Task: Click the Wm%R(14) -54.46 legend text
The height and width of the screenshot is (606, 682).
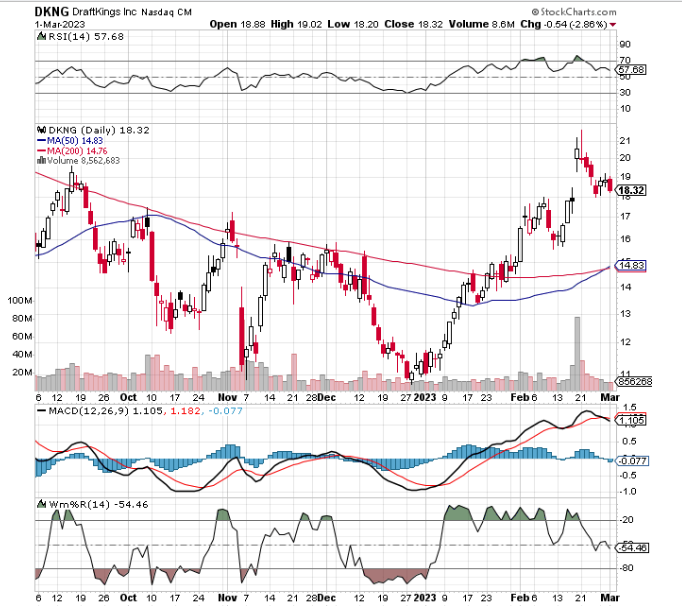Action: tap(98, 505)
